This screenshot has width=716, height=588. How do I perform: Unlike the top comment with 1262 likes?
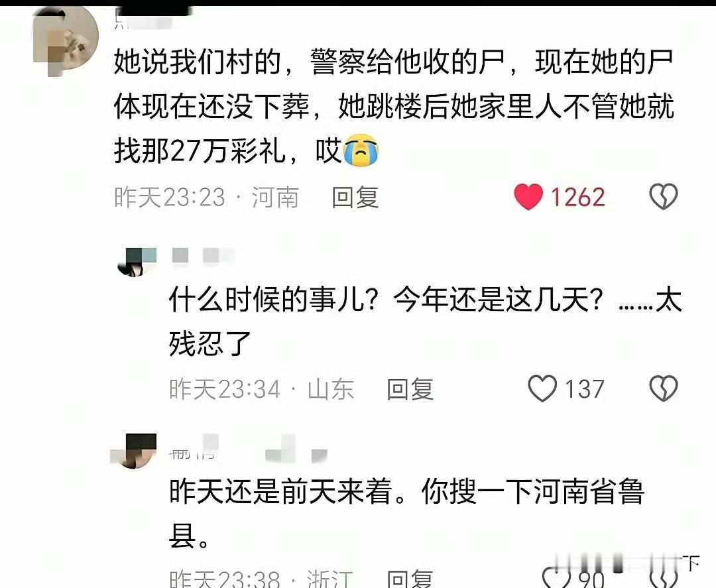pyautogui.click(x=528, y=197)
